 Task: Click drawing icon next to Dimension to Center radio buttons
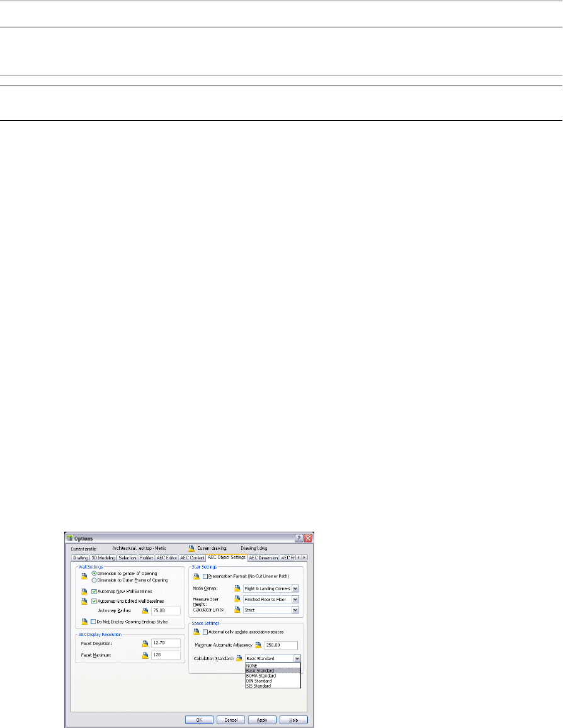84,576
